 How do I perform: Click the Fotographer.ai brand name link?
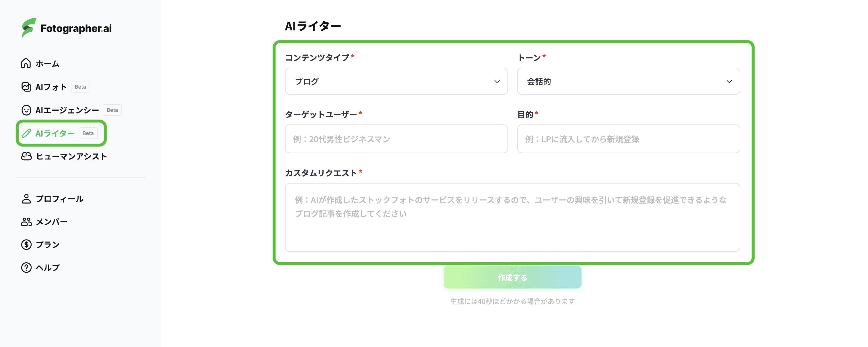(76, 28)
